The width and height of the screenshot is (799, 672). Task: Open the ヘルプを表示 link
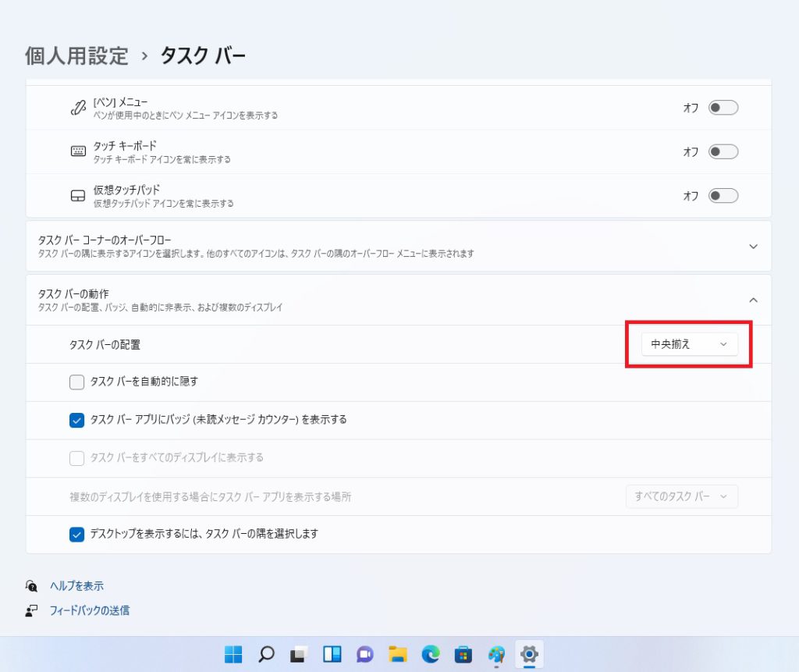click(76, 586)
